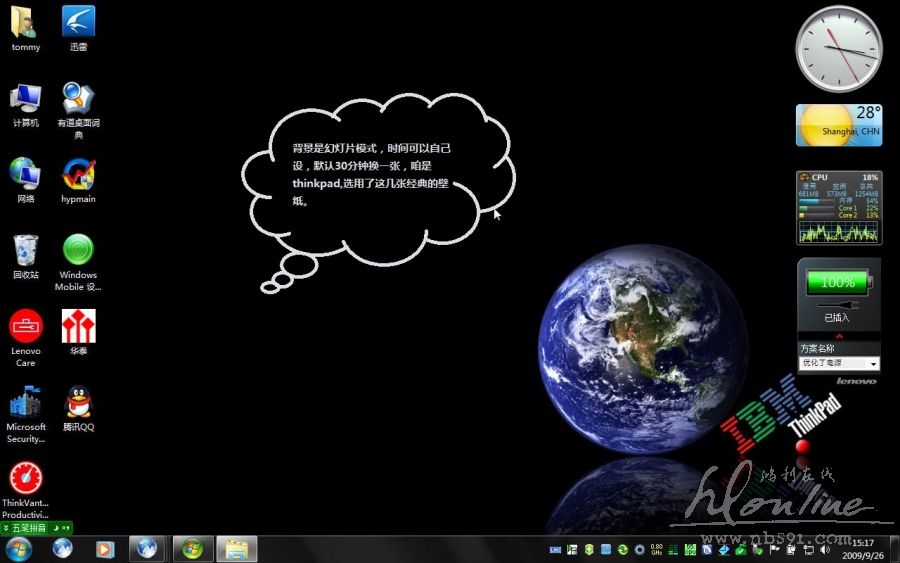Viewport: 900px width, 563px height.
Task: Open the 计算机 (Computer) desktop icon
Action: click(25, 98)
